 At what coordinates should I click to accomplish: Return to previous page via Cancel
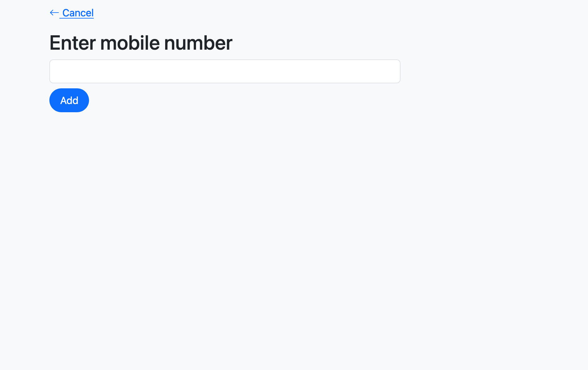78,13
